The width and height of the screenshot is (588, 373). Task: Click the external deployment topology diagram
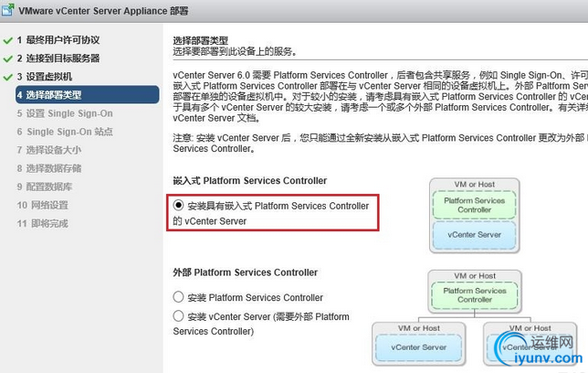click(475, 318)
